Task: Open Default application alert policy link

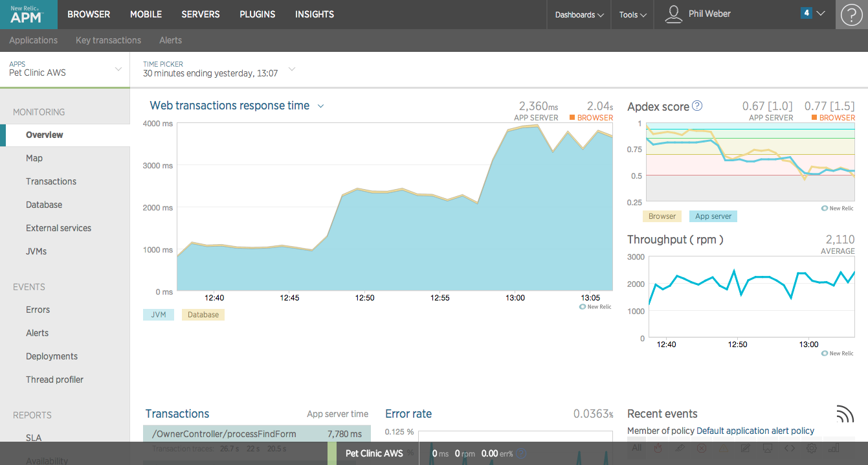Action: 755,431
